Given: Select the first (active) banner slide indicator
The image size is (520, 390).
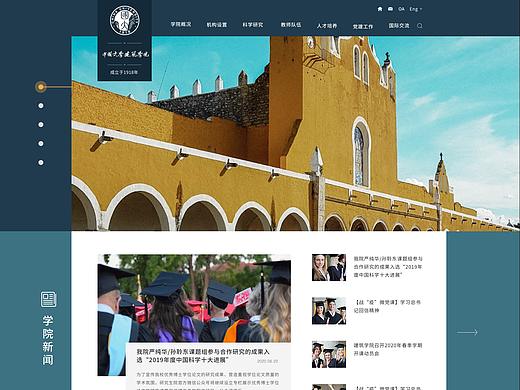Looking at the screenshot, I should coord(41,87).
